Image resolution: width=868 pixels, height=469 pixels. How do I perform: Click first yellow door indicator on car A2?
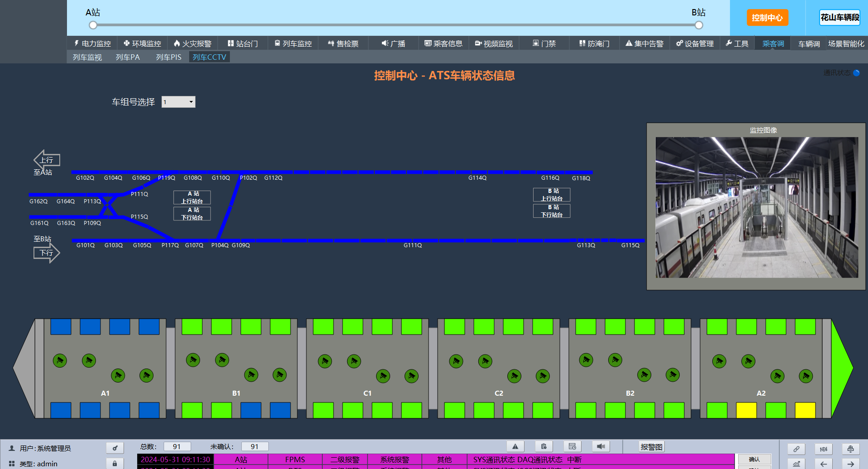746,410
